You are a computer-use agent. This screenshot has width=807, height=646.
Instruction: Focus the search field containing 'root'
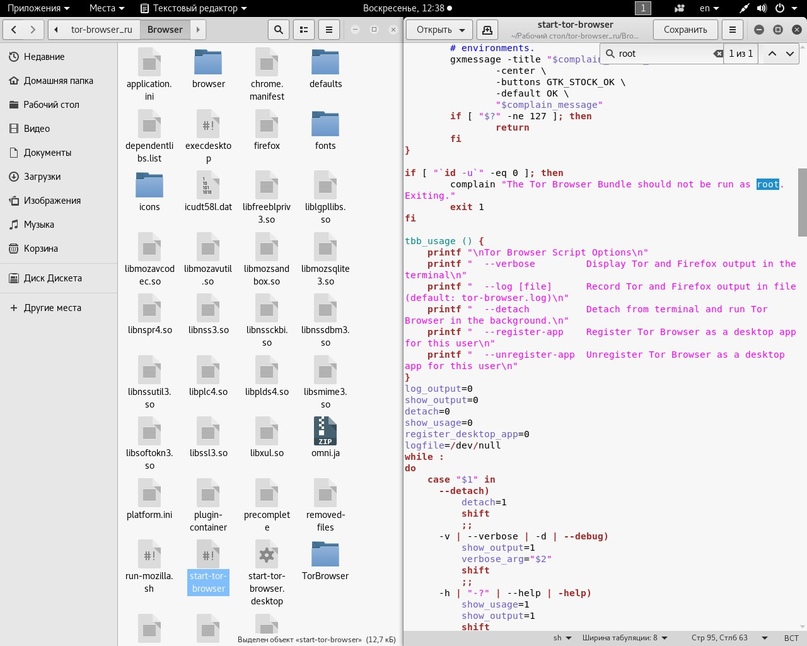pyautogui.click(x=664, y=54)
